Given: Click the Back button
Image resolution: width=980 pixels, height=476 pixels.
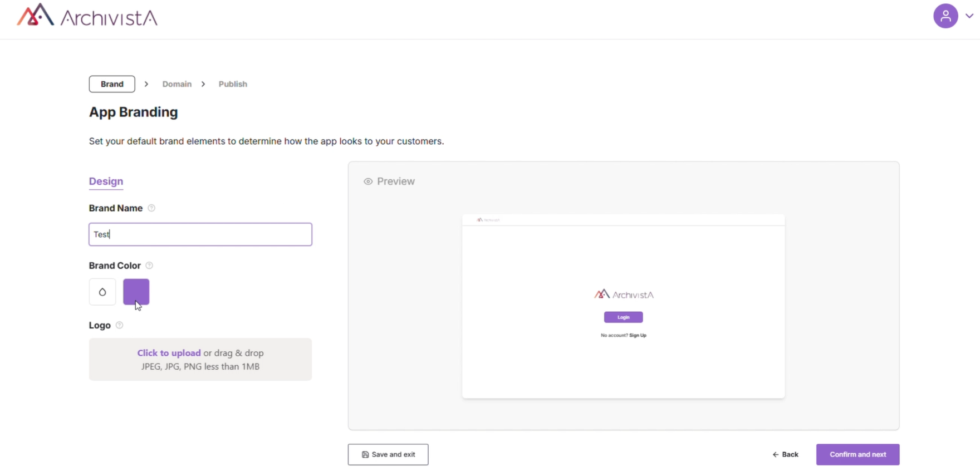Looking at the screenshot, I should (785, 454).
